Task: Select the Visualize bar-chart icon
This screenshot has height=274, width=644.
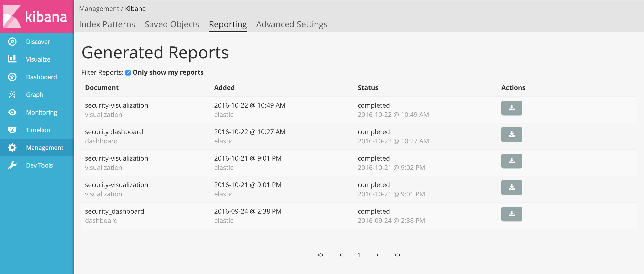Action: pos(12,59)
